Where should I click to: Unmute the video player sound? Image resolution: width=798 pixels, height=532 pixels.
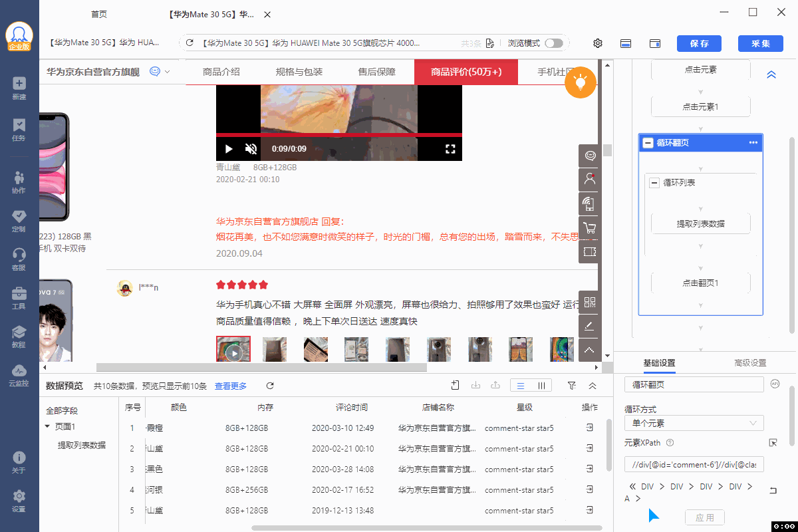[251, 149]
